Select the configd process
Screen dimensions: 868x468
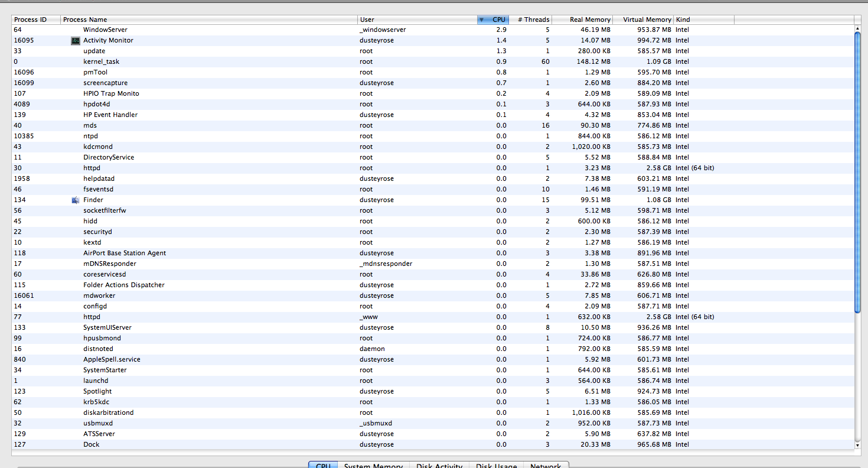[433, 306]
